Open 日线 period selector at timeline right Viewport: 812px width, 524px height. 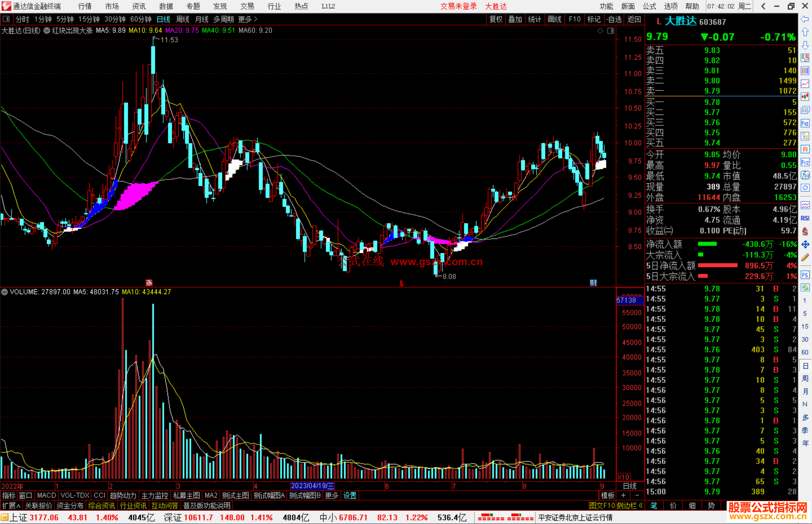(x=630, y=486)
